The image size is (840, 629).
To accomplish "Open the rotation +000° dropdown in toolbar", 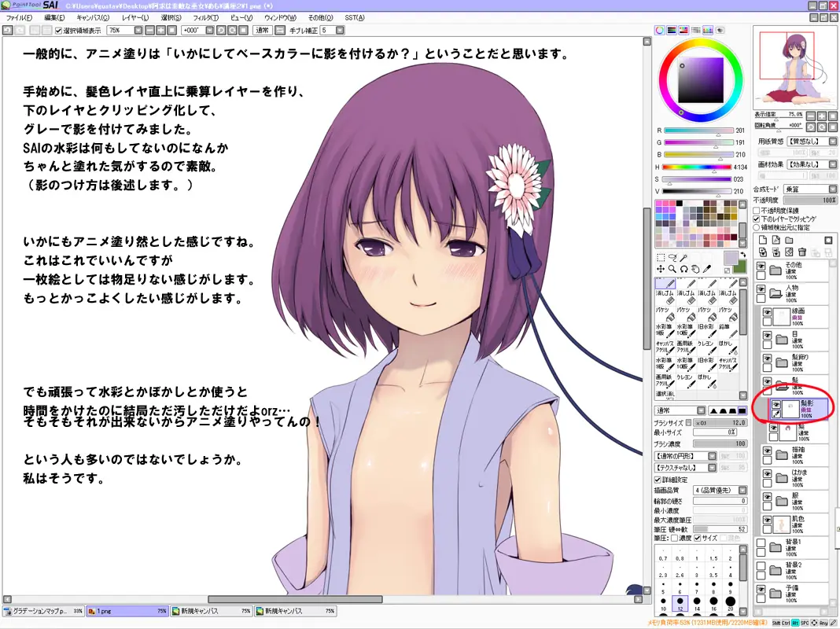I will pyautogui.click(x=209, y=31).
